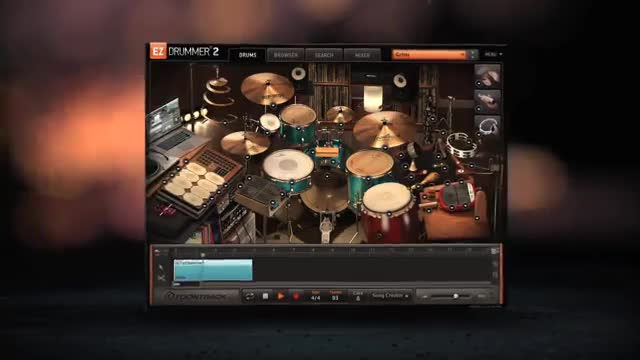Open the orange kit preset dropdown
Viewport: 640px width, 360px height.
[429, 54]
